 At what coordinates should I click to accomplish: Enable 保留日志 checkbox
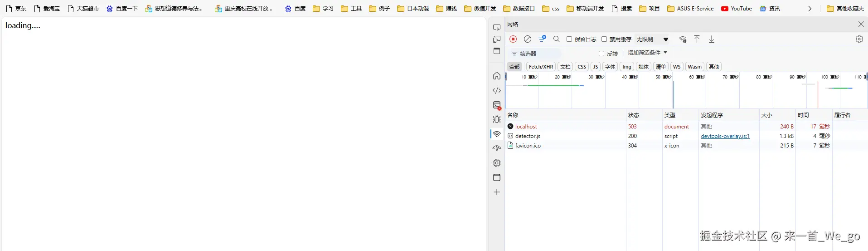(569, 39)
